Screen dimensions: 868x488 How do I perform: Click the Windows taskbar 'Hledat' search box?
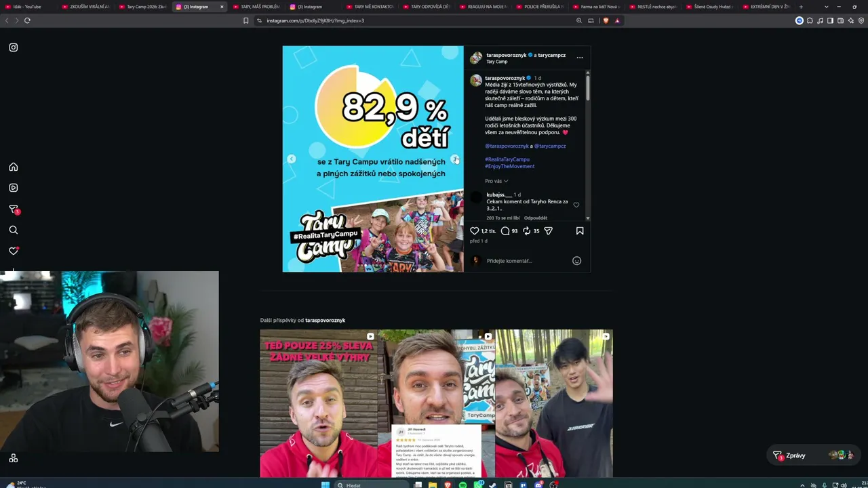[x=371, y=485]
